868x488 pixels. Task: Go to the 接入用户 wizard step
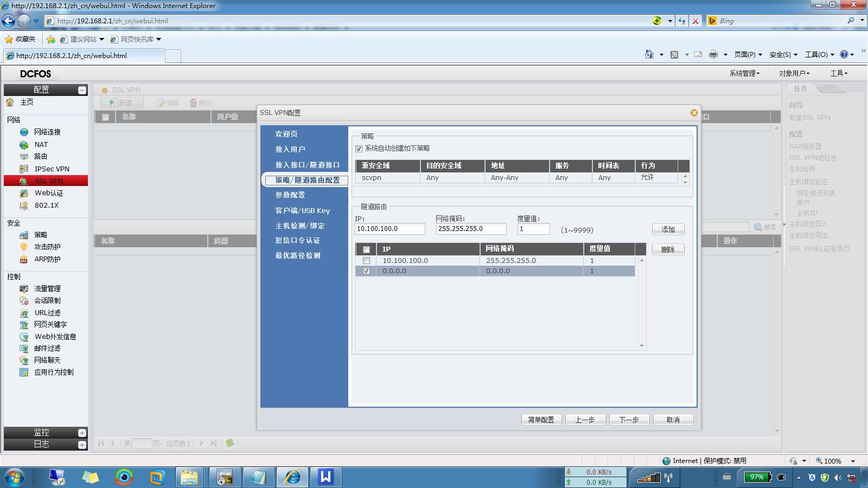click(290, 149)
